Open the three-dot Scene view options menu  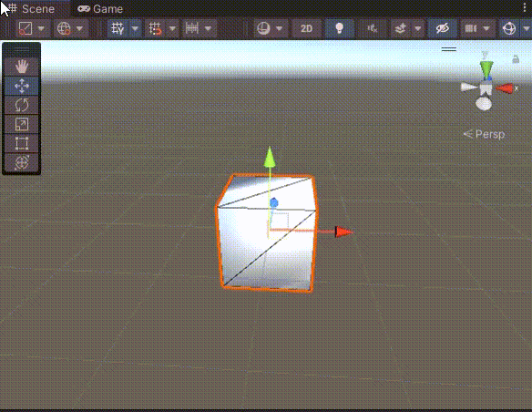(525, 8)
